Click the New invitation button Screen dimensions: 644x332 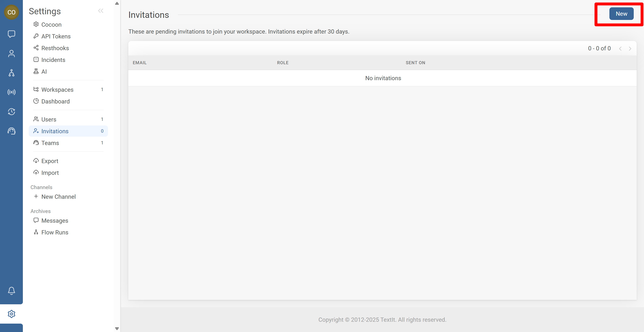coord(622,14)
